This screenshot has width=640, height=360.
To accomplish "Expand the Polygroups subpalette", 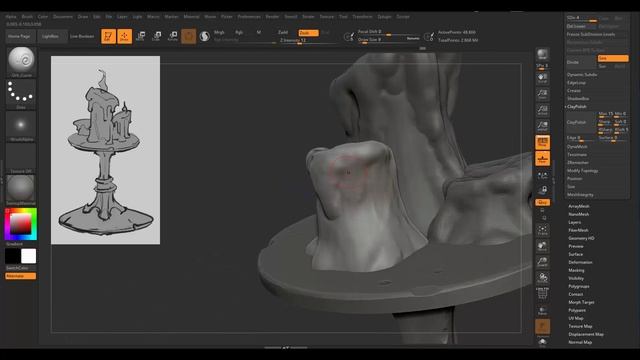I will (x=579, y=287).
